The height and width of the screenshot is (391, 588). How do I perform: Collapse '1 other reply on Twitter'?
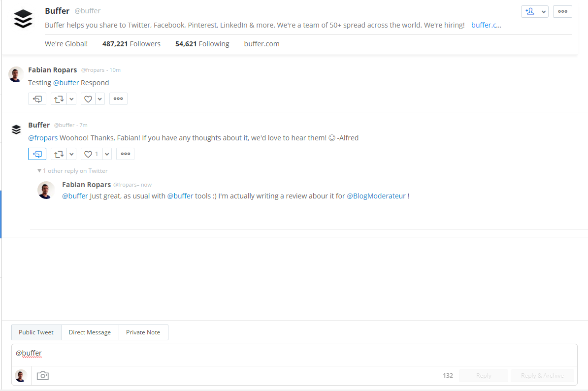pyautogui.click(x=72, y=171)
